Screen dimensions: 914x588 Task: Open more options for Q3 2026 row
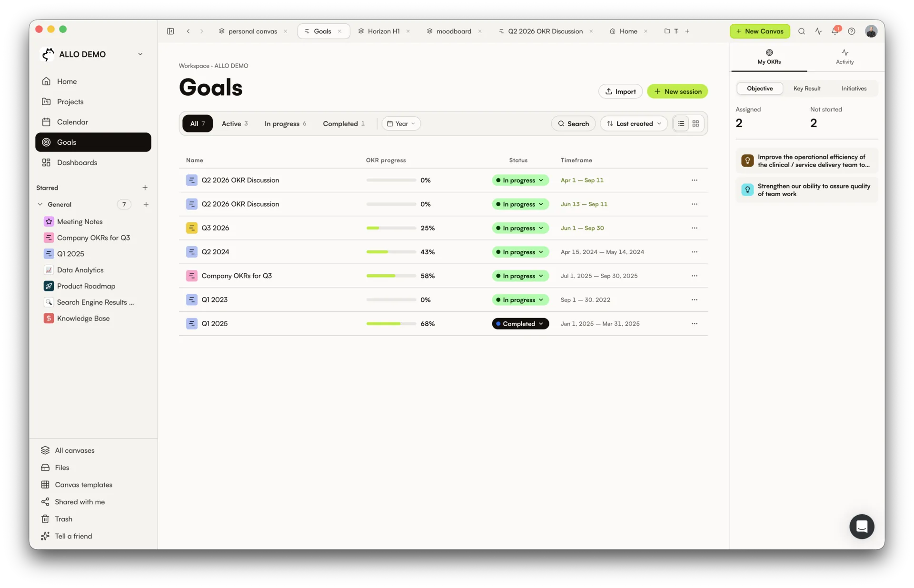point(695,228)
